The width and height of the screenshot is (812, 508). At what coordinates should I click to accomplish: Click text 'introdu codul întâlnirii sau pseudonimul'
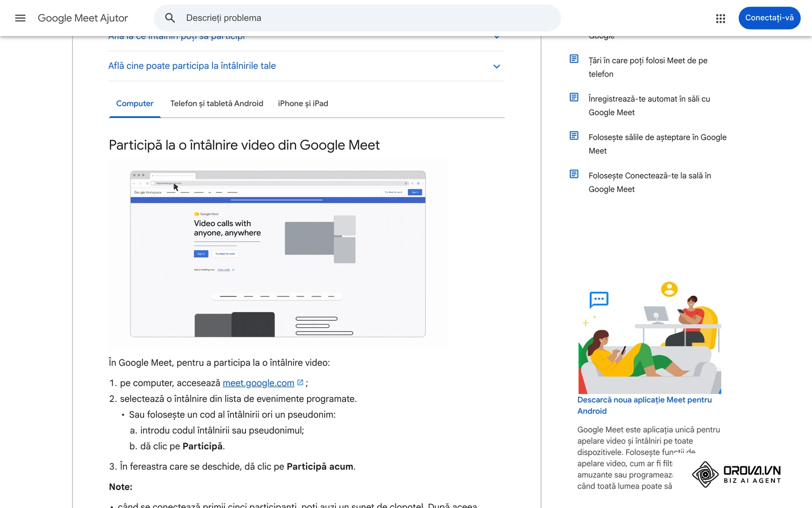click(x=221, y=430)
